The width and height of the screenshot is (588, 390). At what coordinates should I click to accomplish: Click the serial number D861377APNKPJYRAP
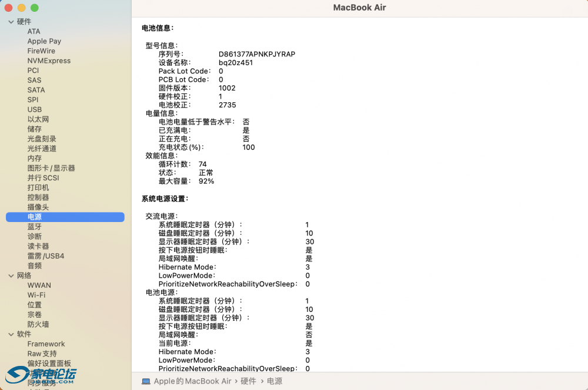coord(257,54)
